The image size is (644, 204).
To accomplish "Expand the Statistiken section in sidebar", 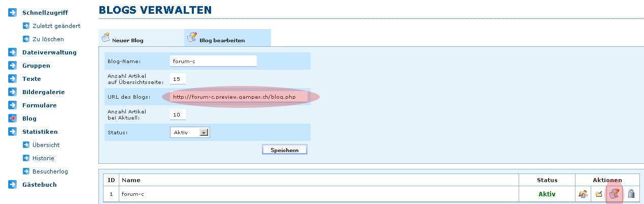I will [x=40, y=132].
